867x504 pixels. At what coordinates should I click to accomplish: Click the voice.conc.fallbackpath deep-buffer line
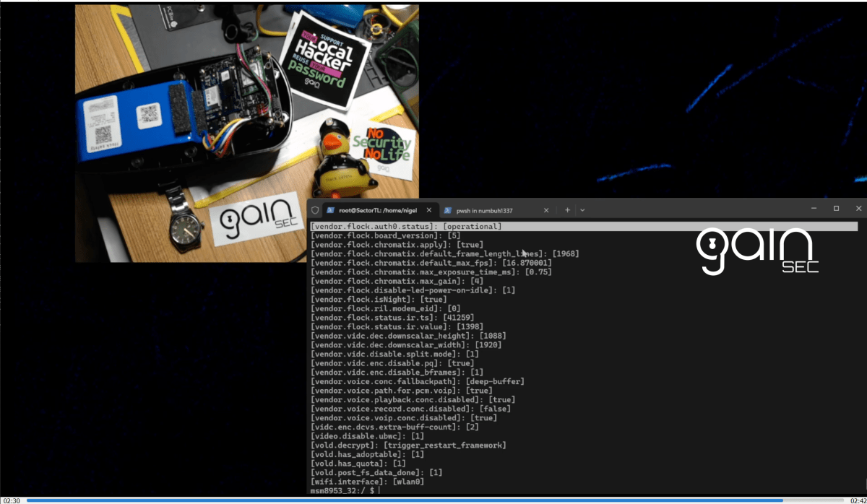click(417, 381)
